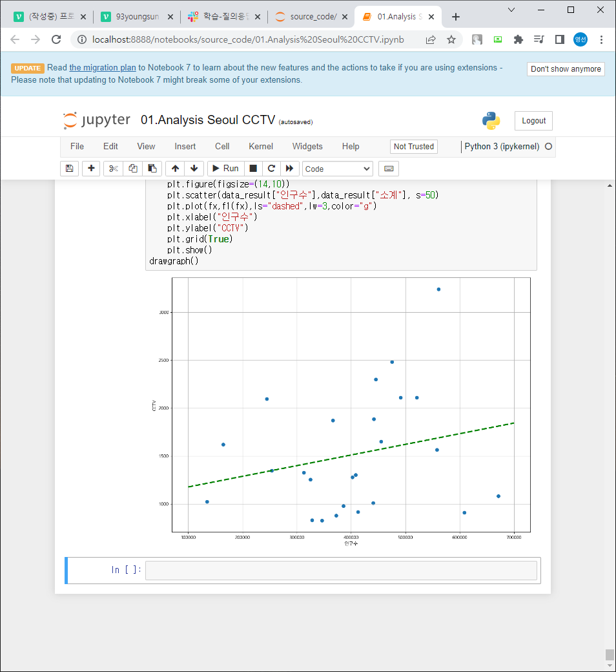Click the UPDATE badge
The image size is (616, 672).
(x=28, y=68)
